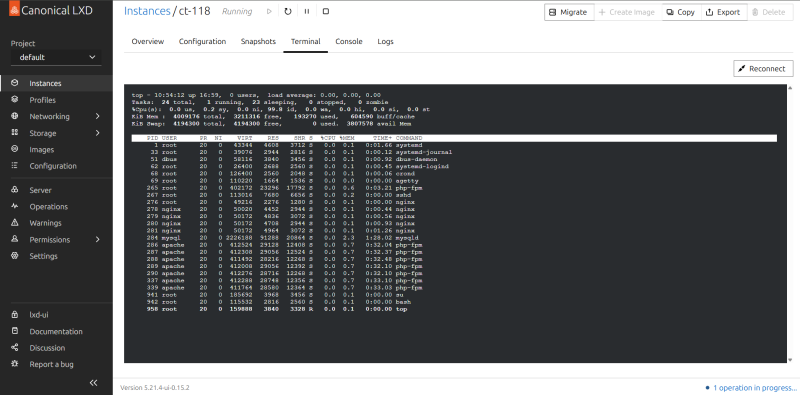Click the Reconnect button

763,68
